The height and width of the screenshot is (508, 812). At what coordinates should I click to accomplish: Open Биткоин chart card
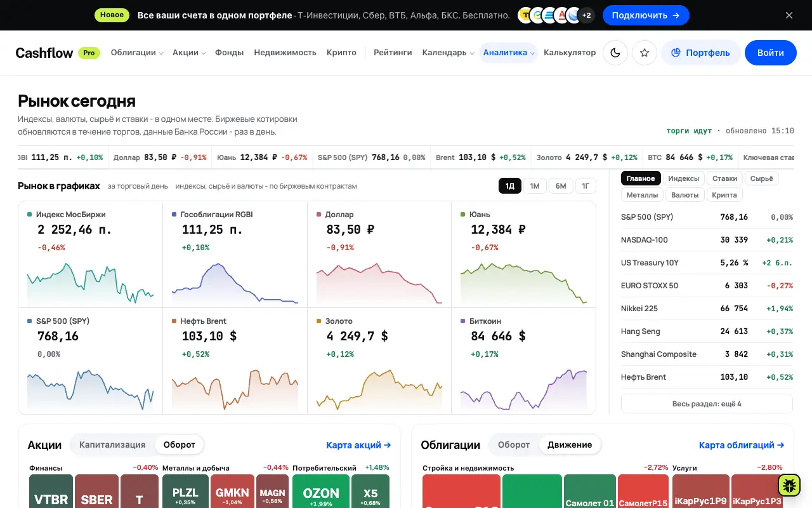pos(523,361)
